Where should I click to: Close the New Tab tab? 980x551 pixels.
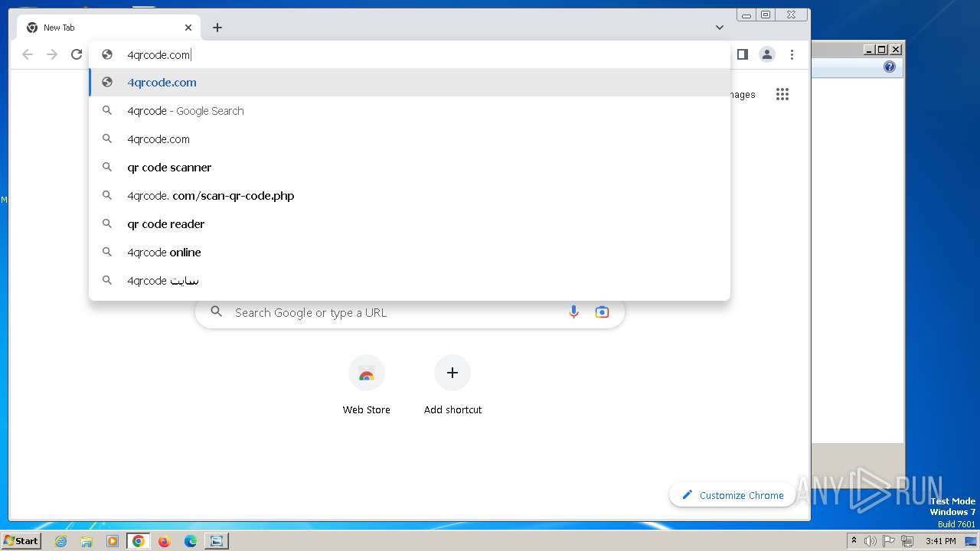pyautogui.click(x=188, y=28)
